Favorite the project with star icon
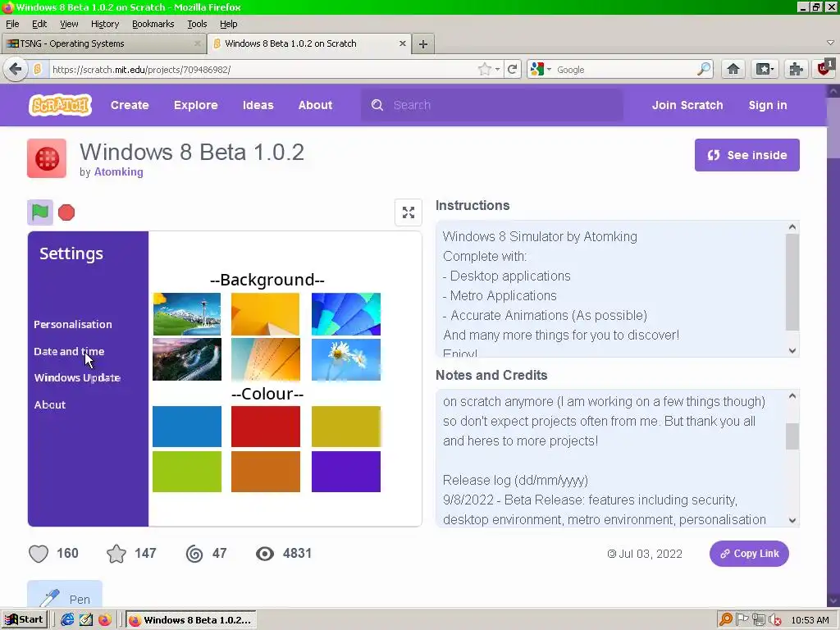840x630 pixels. click(116, 554)
